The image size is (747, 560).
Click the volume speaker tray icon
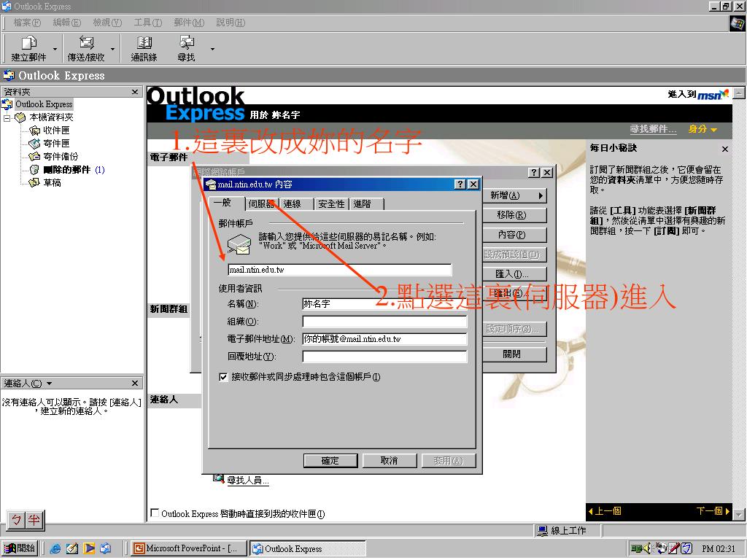(647, 548)
